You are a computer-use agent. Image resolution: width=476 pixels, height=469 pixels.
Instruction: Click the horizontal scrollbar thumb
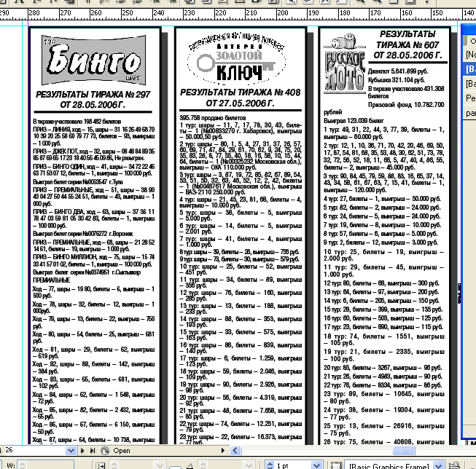pos(404,451)
